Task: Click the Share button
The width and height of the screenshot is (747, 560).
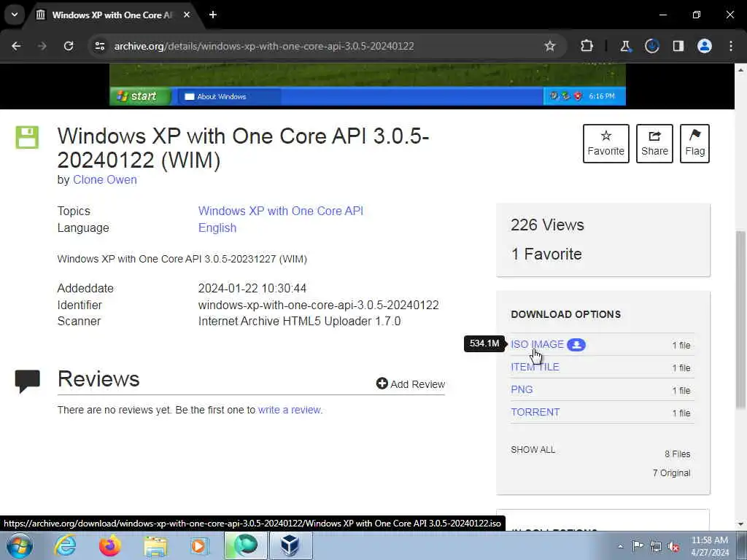Action: (x=654, y=144)
